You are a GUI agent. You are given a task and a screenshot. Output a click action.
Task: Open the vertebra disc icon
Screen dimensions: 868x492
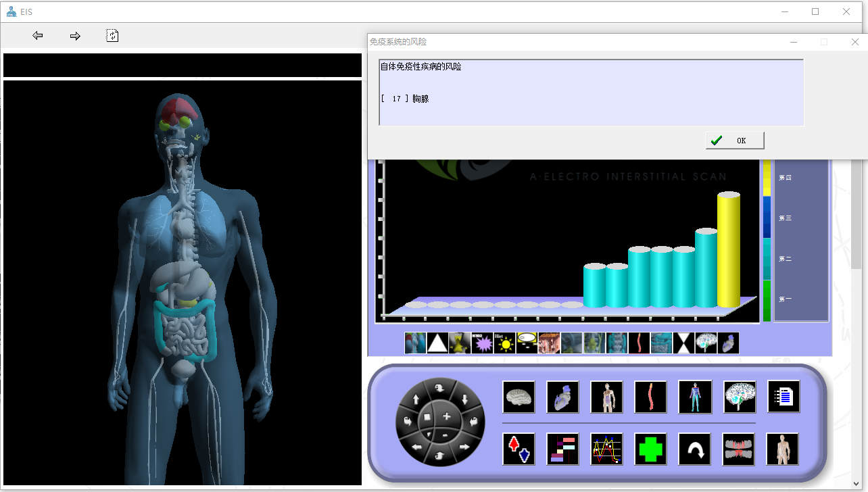[738, 449]
